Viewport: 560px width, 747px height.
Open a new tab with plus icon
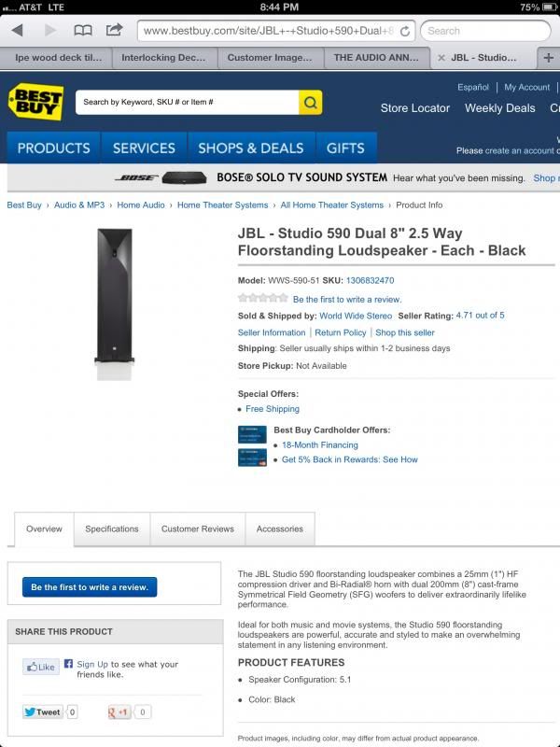[x=549, y=58]
